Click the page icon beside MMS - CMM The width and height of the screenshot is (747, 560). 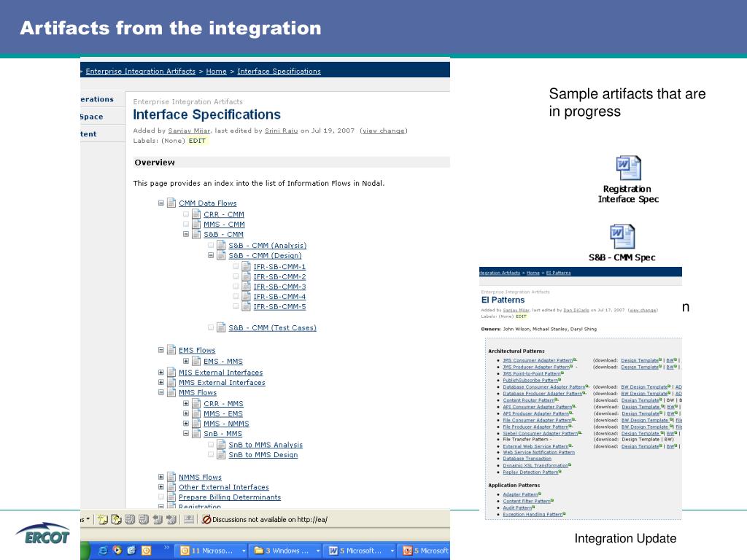point(196,225)
